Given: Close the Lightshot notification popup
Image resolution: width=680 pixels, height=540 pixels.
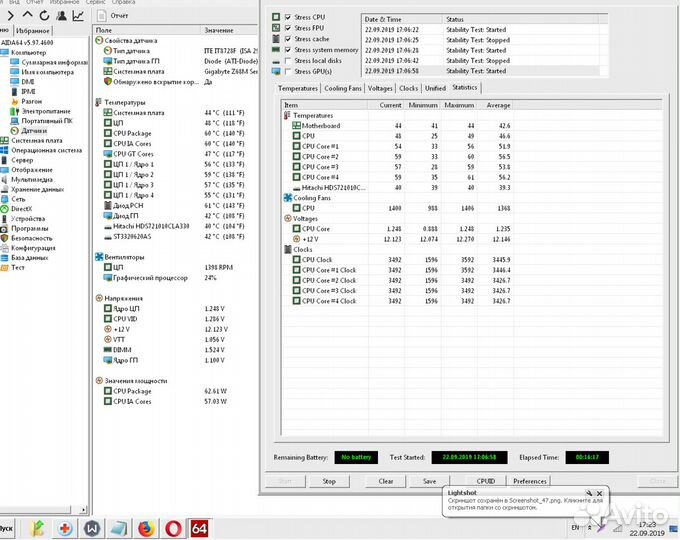Looking at the screenshot, I should (x=599, y=494).
